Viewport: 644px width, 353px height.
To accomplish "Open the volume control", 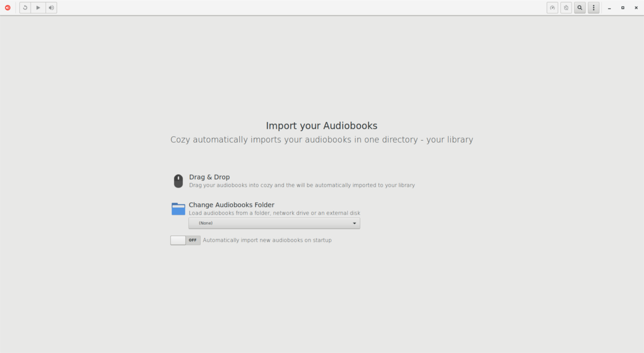I will (x=51, y=8).
